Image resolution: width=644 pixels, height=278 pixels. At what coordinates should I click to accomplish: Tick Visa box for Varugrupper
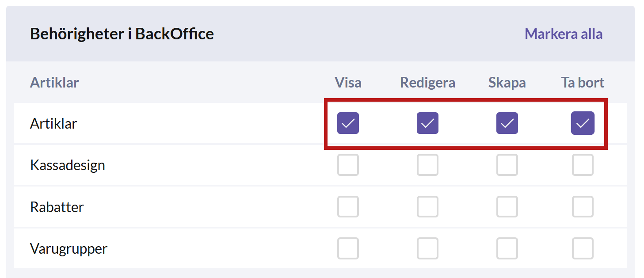point(348,248)
